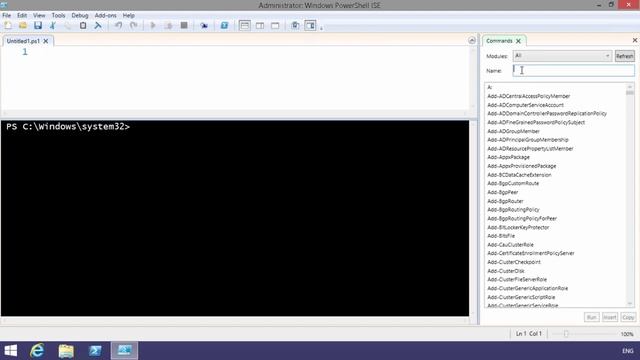Adjust the zoom slider in status bar
640x360 pixels.
click(x=566, y=334)
